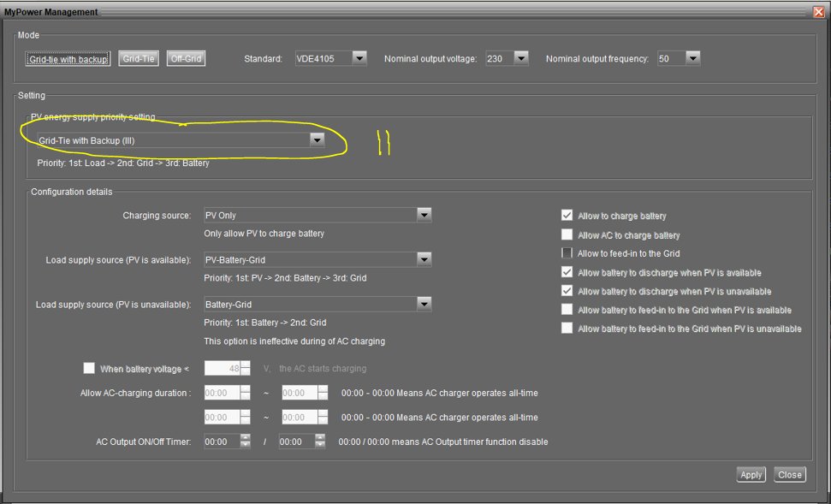The image size is (831, 504).
Task: Uncheck Allow to charge battery
Action: point(567,216)
